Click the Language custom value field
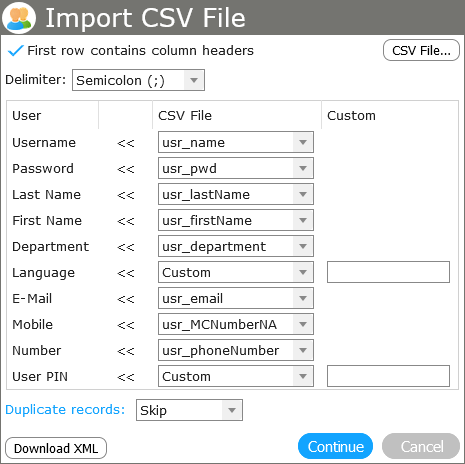465x464 pixels. [x=388, y=272]
